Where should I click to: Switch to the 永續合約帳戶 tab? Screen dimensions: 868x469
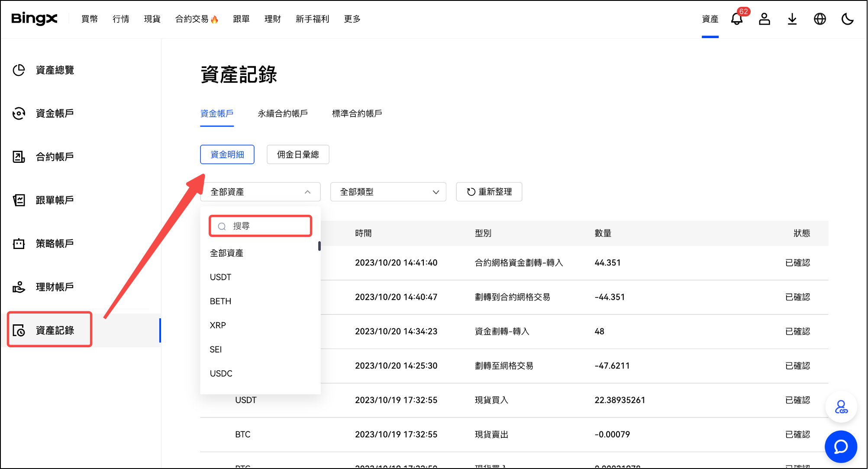283,113
